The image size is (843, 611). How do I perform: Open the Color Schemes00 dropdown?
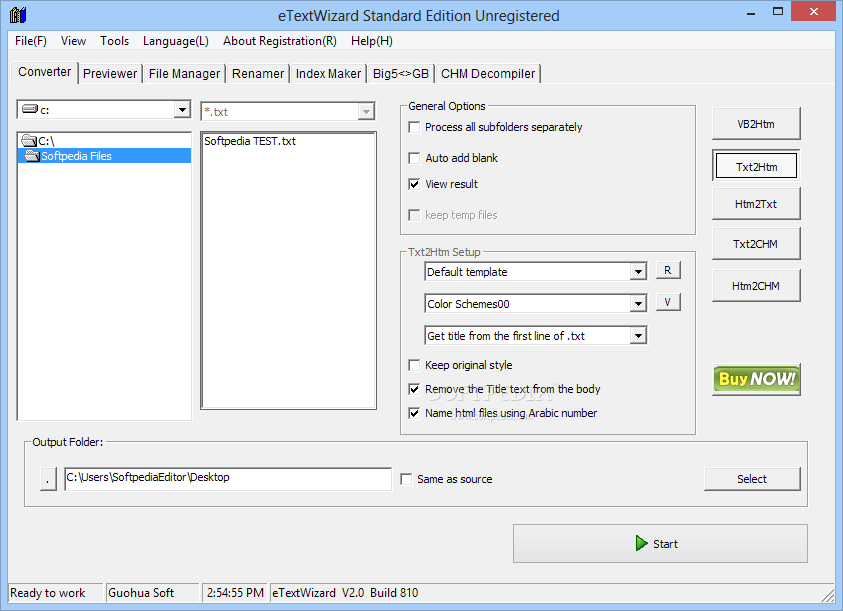click(638, 304)
